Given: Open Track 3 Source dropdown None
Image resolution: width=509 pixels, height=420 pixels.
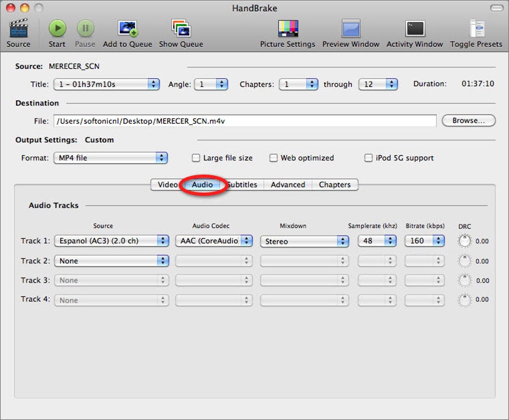Looking at the screenshot, I should point(111,280).
